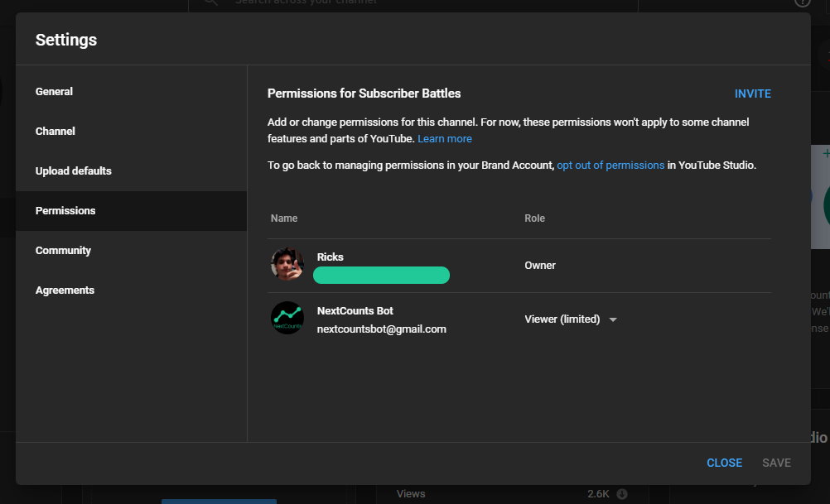
Task: Click the opt out of permissions link
Action: [x=610, y=165]
